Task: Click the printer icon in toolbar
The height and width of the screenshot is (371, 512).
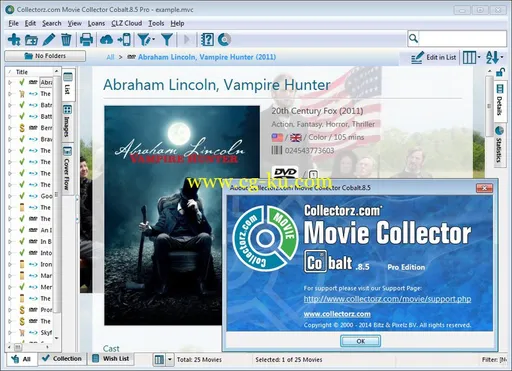Action: click(86, 40)
